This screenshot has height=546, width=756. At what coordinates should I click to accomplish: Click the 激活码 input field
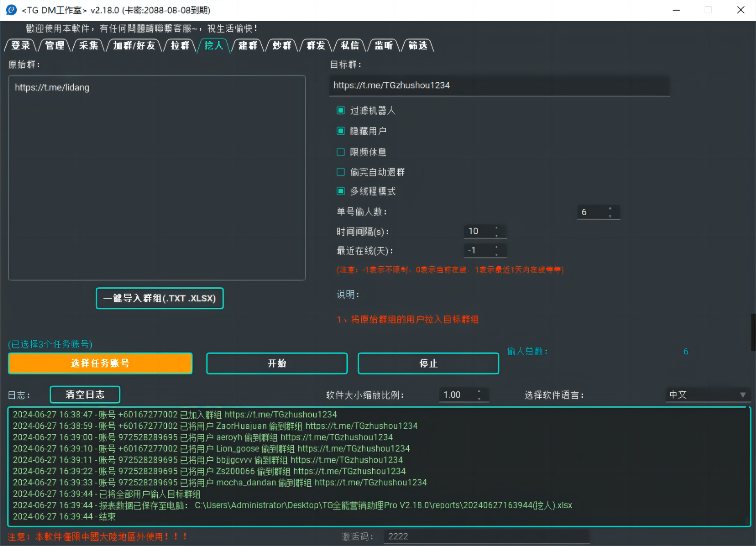pos(487,536)
